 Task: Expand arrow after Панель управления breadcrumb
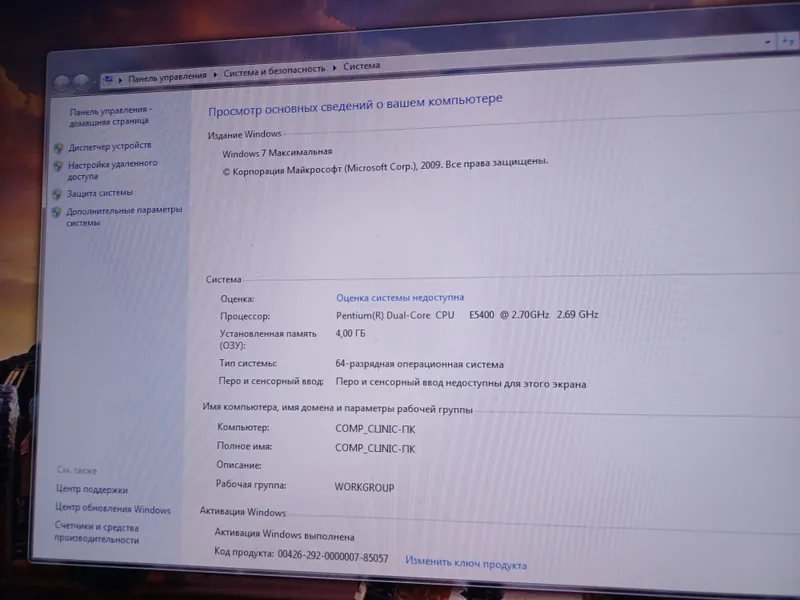tap(215, 74)
